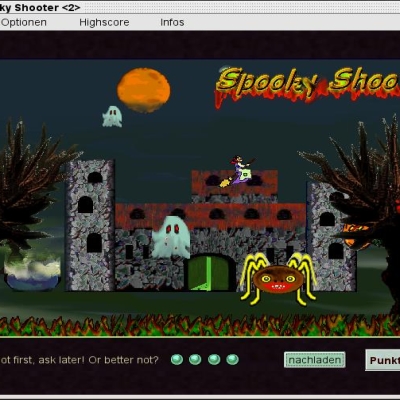Click the title bar text 'Shooter <2>'

(47, 8)
